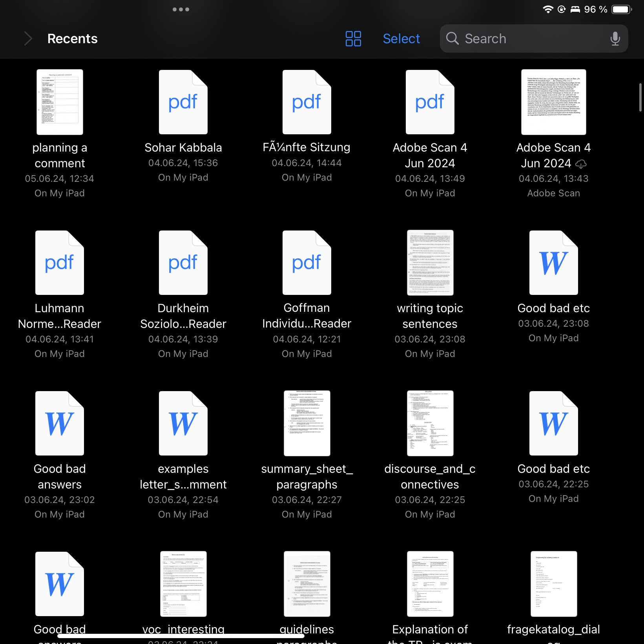The width and height of the screenshot is (644, 644).
Task: Open the Sohar Kabbala pdf icon
Action: coord(183,102)
